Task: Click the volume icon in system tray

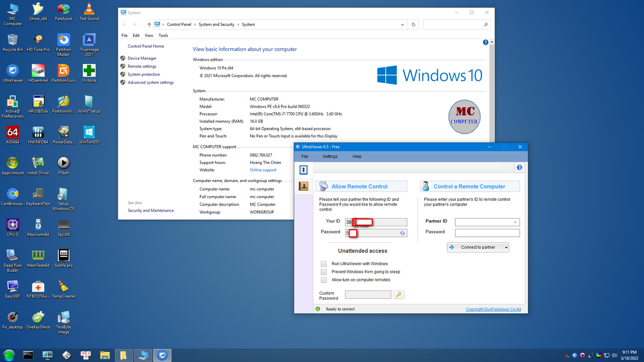Action: point(614,355)
